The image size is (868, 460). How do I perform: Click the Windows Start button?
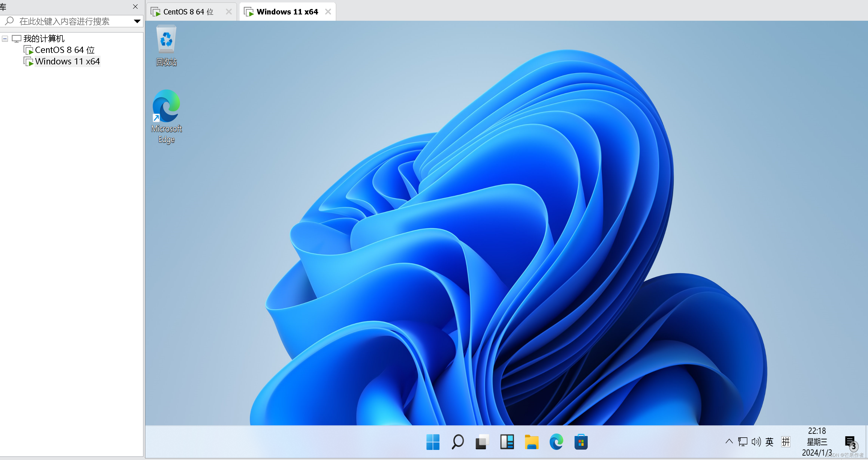point(433,441)
